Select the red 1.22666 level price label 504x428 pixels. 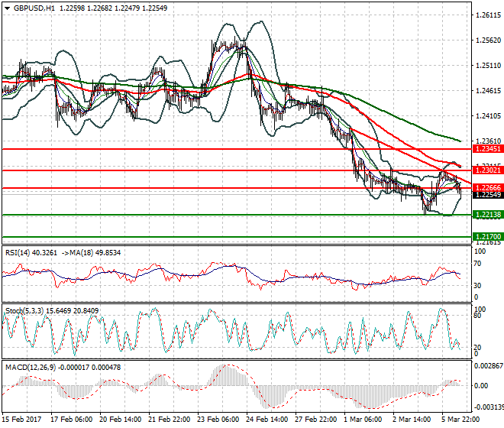(488, 188)
